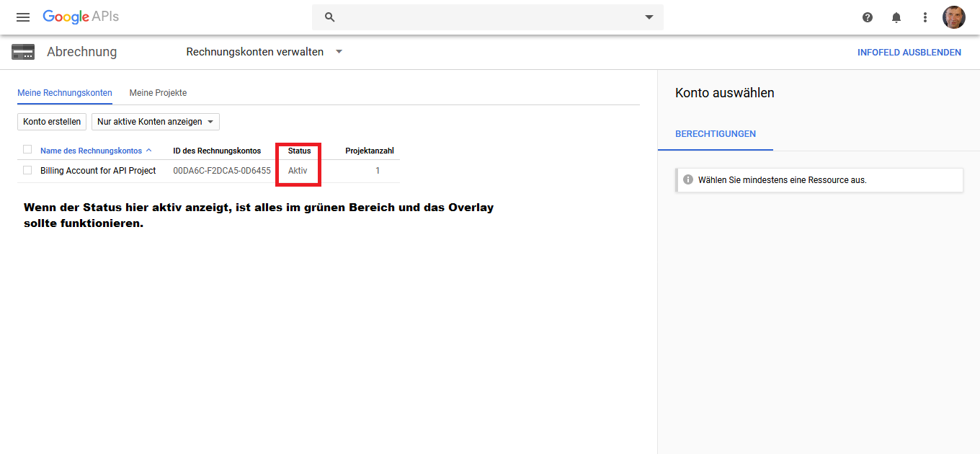Open Nur aktive Konten anzeigen dropdown

[156, 122]
